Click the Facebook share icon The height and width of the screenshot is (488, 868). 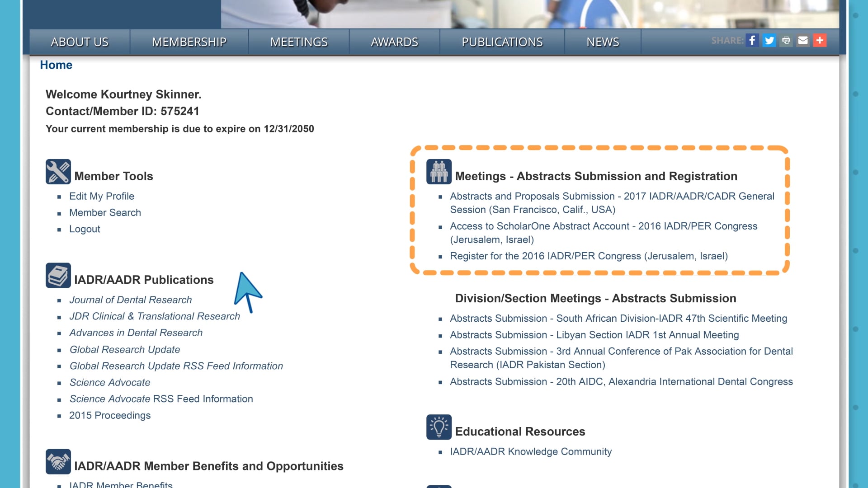(753, 40)
